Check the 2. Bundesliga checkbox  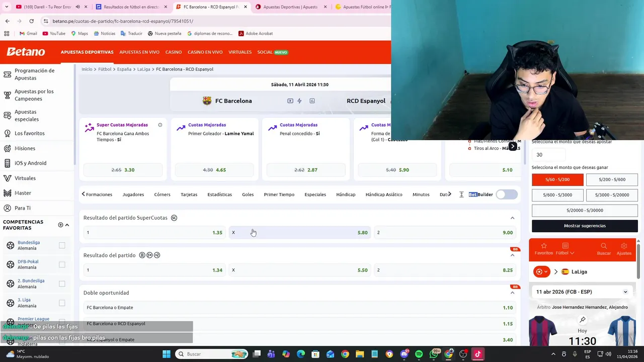coord(62,284)
